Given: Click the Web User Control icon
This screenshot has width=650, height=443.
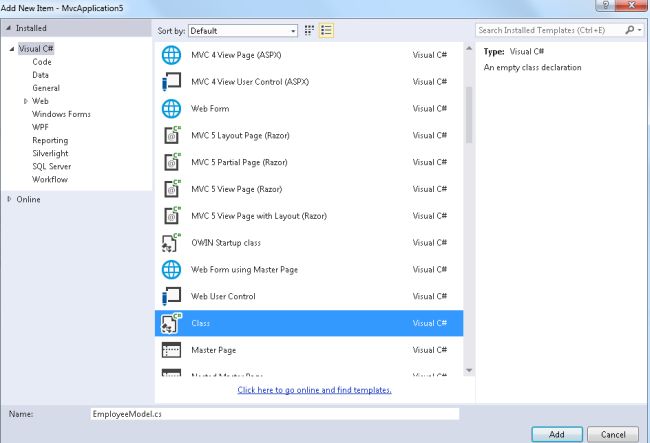Looking at the screenshot, I should tap(171, 296).
